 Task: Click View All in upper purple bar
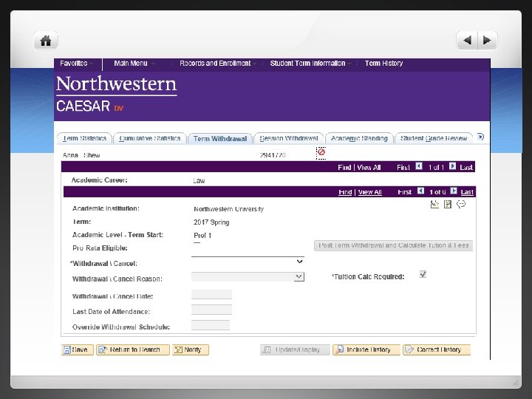(x=369, y=167)
